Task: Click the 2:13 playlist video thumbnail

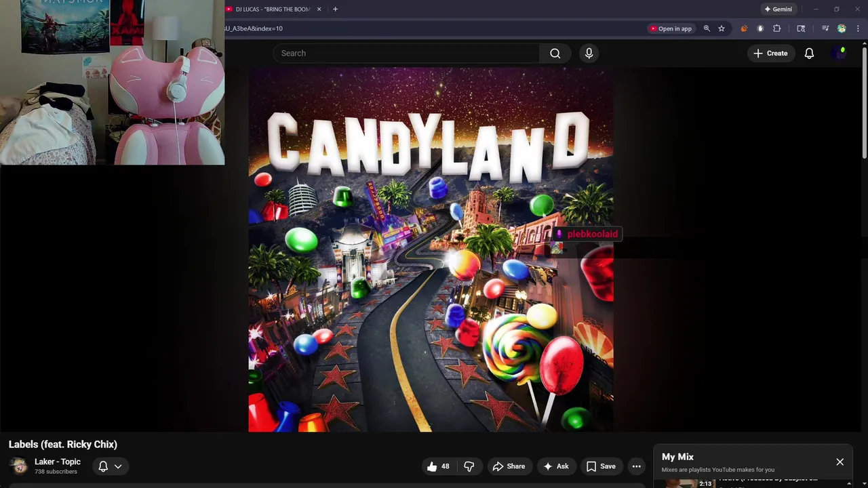Action: coord(690,483)
